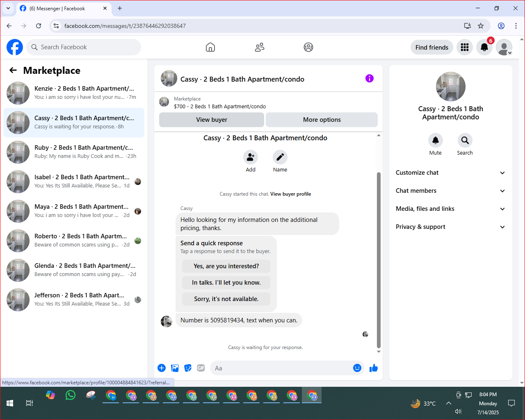
Task: Click the browser address bar URL
Action: click(x=125, y=26)
